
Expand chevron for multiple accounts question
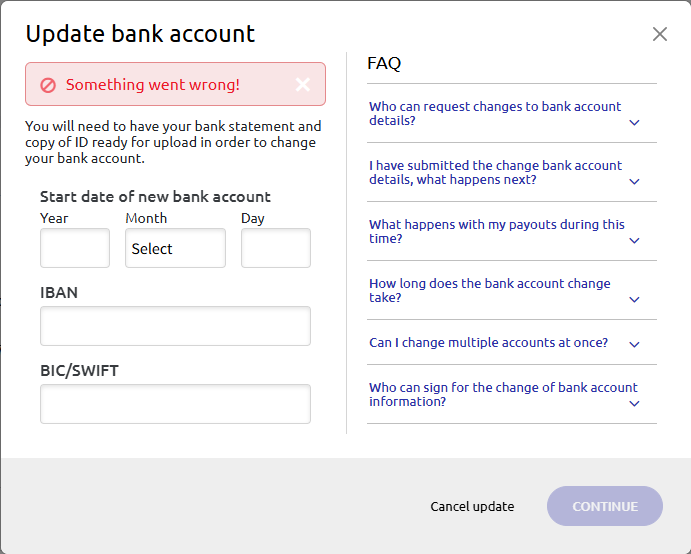coord(634,345)
